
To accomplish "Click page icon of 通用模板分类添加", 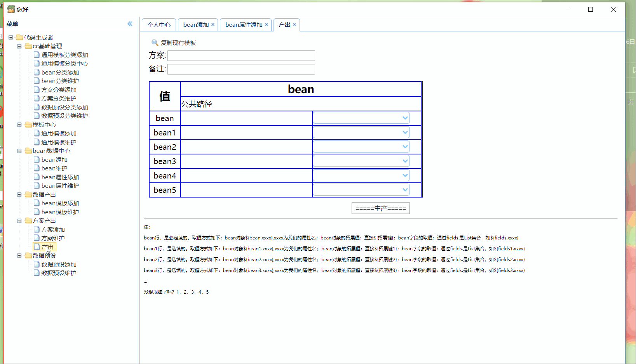I will (37, 55).
